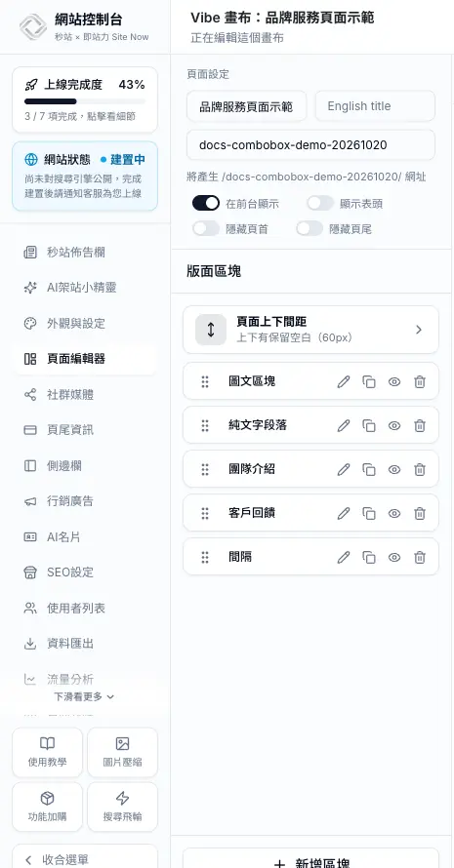Duplicate the 純文字段落 block

click(x=369, y=425)
